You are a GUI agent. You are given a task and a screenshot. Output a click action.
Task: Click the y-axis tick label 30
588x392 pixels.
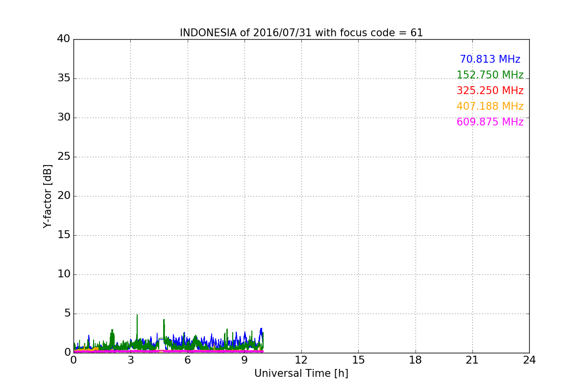pos(64,117)
